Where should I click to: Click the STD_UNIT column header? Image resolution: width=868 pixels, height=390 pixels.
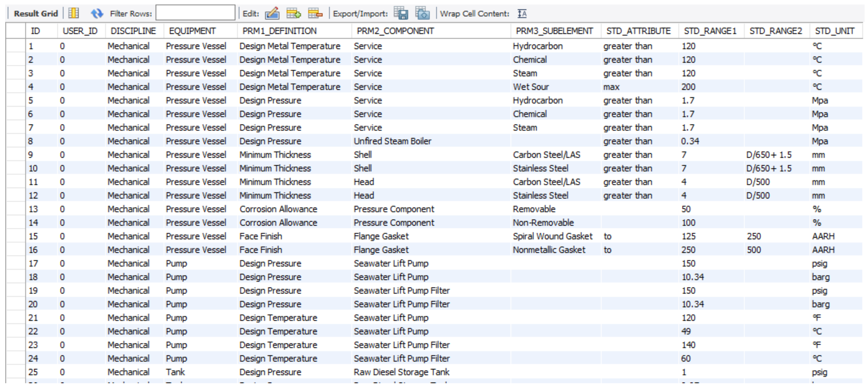pos(834,31)
